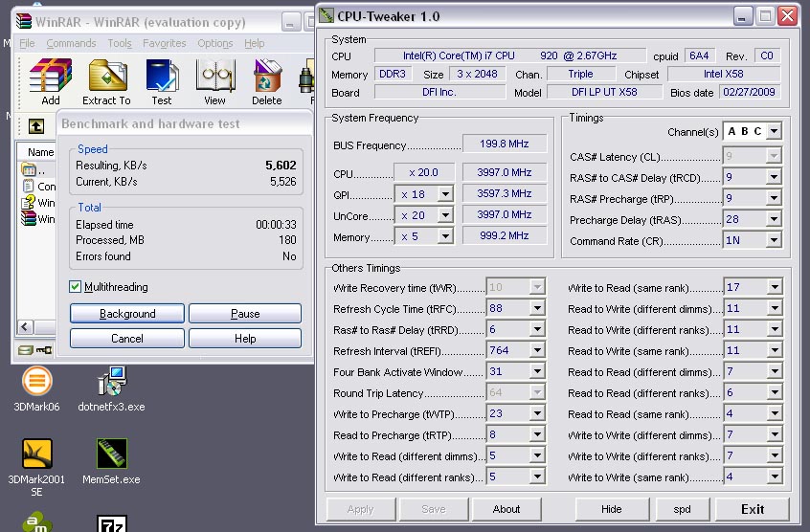Viewport: 810px width, 532px height.
Task: Hide the CPU-Tweaker window
Action: point(612,509)
